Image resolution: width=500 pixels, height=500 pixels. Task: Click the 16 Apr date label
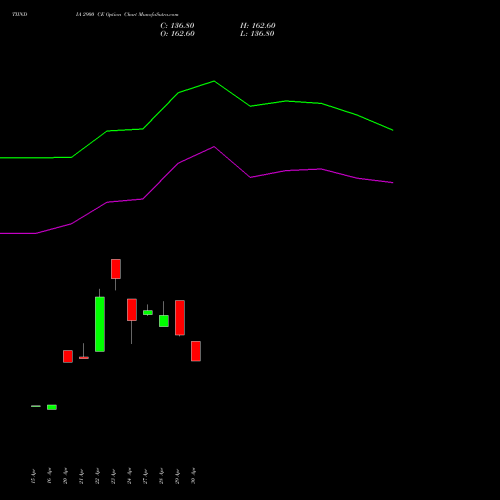tap(49, 476)
